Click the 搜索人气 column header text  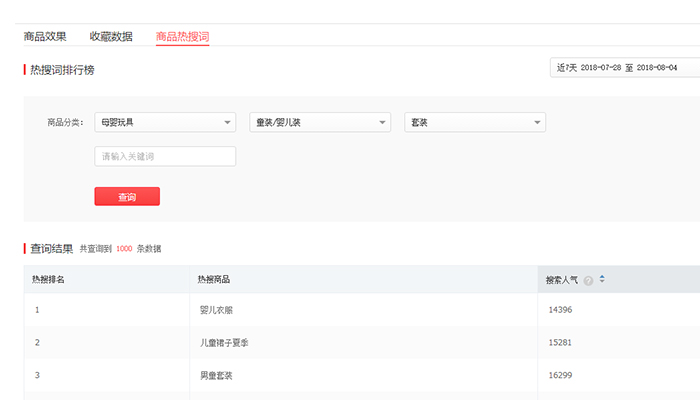[x=562, y=280]
